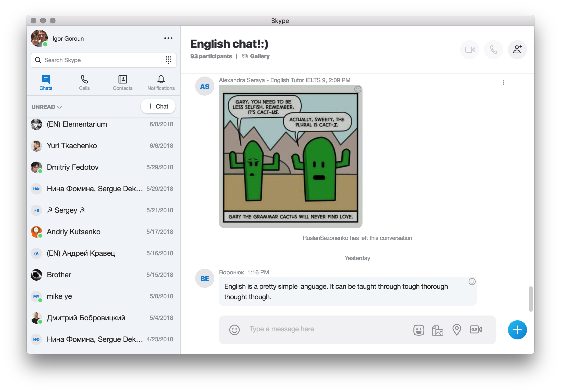561x392 pixels.
Task: Click the add participant icon
Action: pyautogui.click(x=517, y=50)
